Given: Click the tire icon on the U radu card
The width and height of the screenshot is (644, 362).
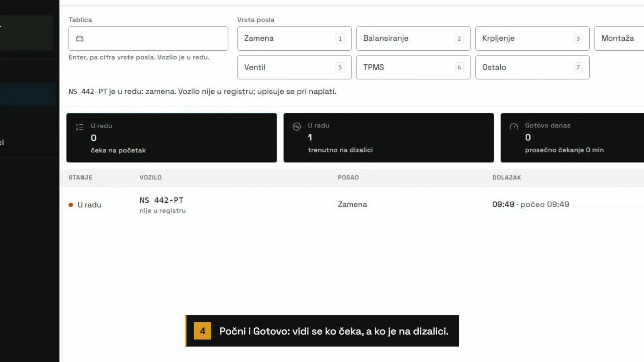Looking at the screenshot, I should (297, 127).
